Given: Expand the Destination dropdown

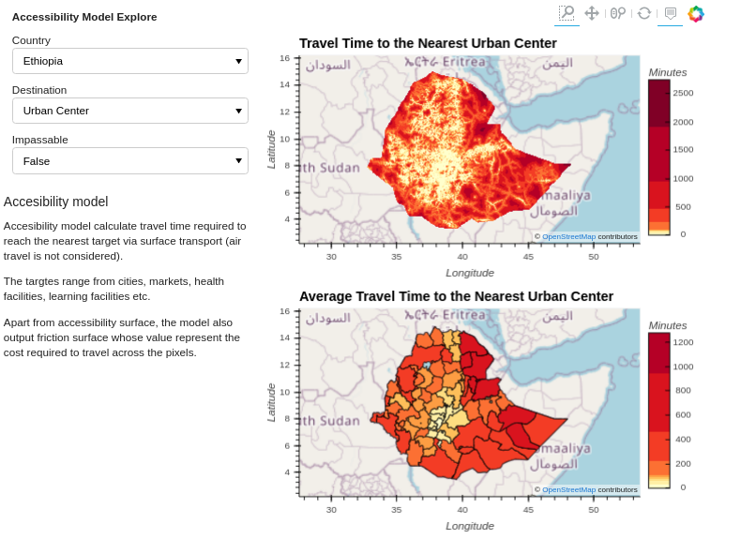Looking at the screenshot, I should point(129,111).
